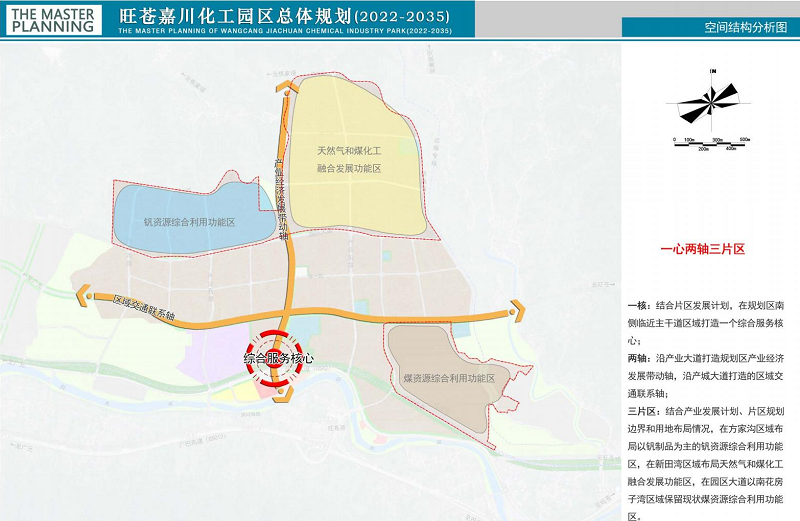Click the right arrowhead of the horizontal axis
This screenshot has height=521, width=800.
tap(514, 311)
